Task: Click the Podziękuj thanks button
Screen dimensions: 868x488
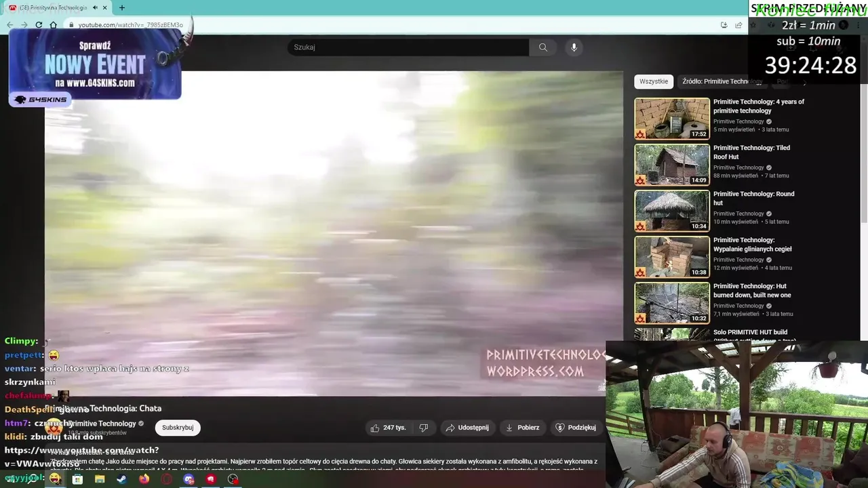Action: (576, 428)
